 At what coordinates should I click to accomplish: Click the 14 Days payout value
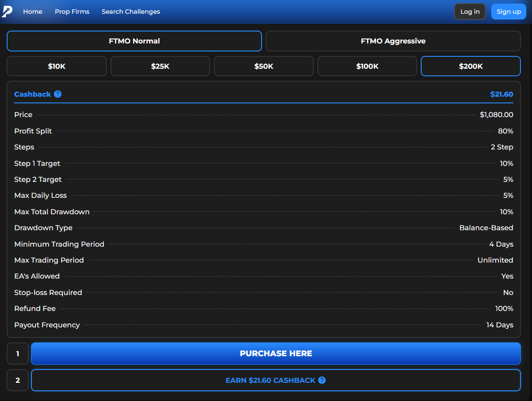[500, 325]
